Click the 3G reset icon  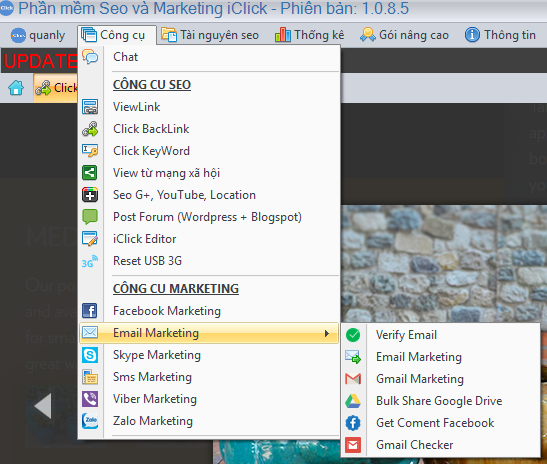[x=90, y=261]
